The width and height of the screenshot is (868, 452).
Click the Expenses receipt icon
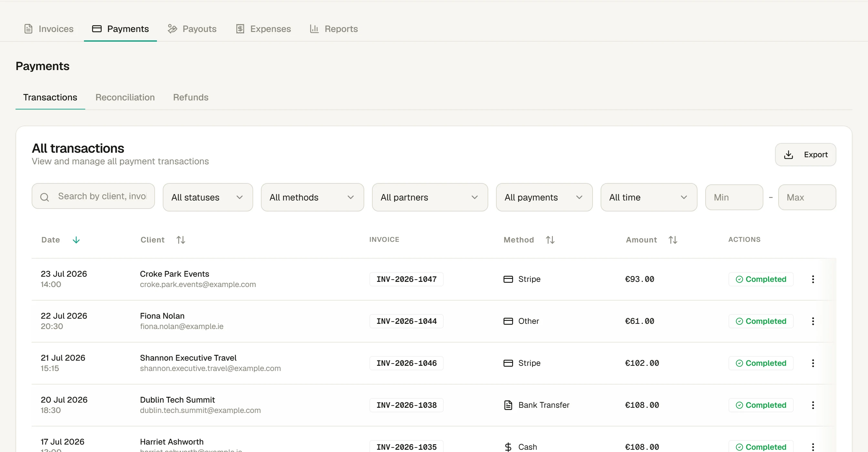[240, 29]
